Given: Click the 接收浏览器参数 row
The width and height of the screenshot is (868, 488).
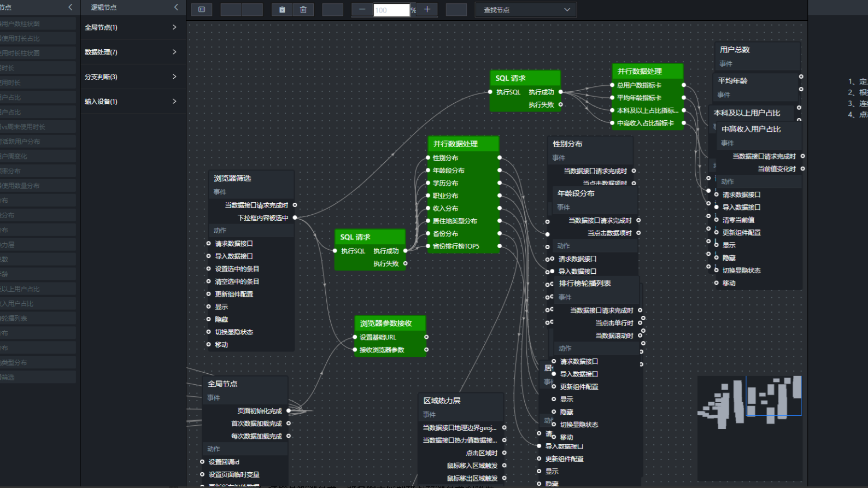Looking at the screenshot, I should tap(390, 350).
